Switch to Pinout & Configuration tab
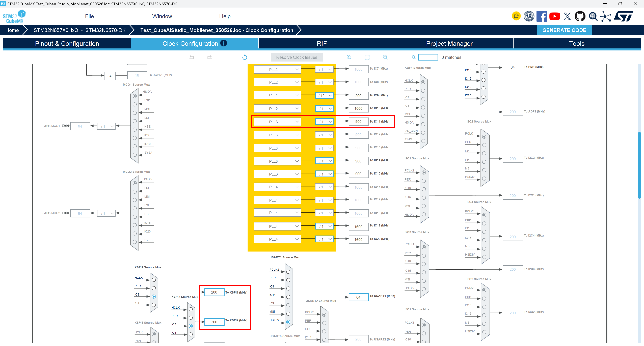Viewport: 644px width, 346px height. click(67, 43)
